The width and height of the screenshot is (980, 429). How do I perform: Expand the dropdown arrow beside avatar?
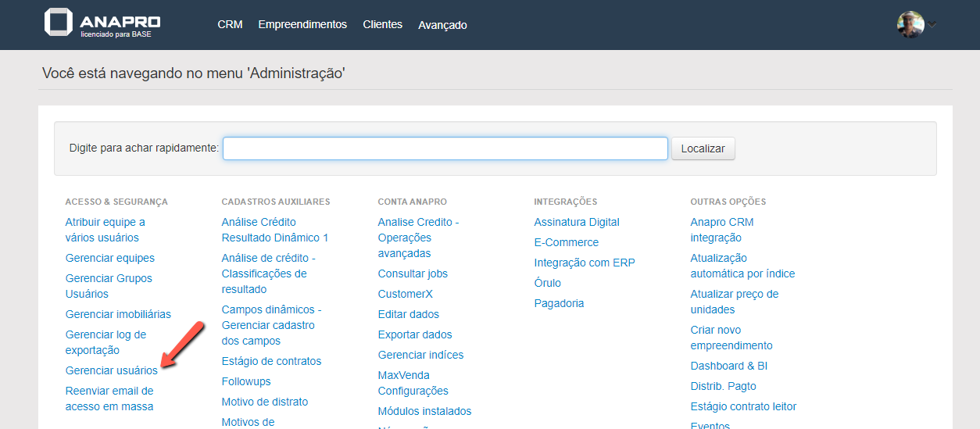point(932,24)
